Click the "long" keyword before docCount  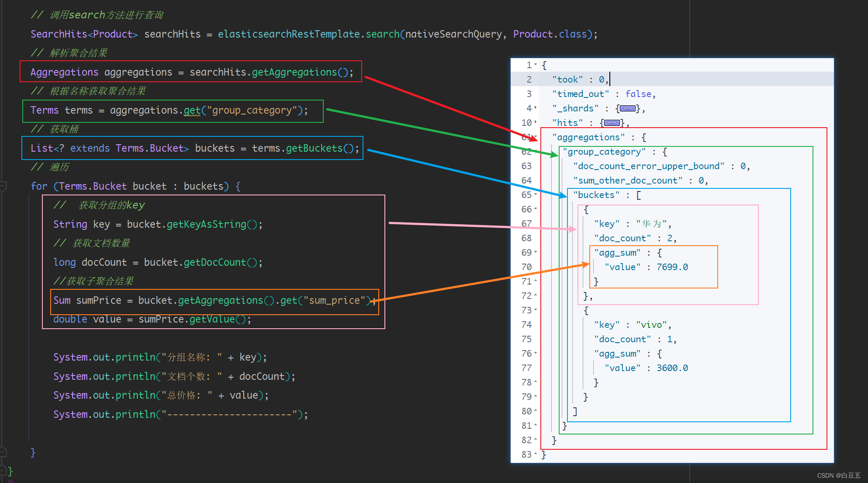click(x=64, y=262)
